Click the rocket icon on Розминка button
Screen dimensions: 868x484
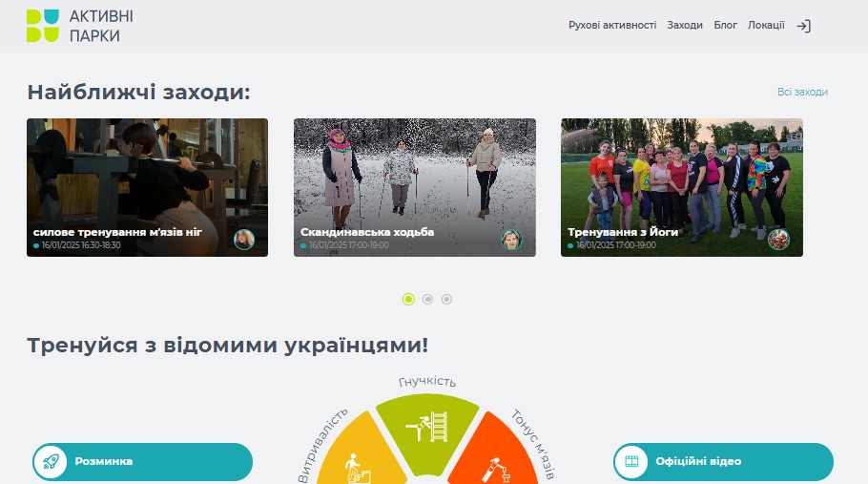(x=50, y=462)
